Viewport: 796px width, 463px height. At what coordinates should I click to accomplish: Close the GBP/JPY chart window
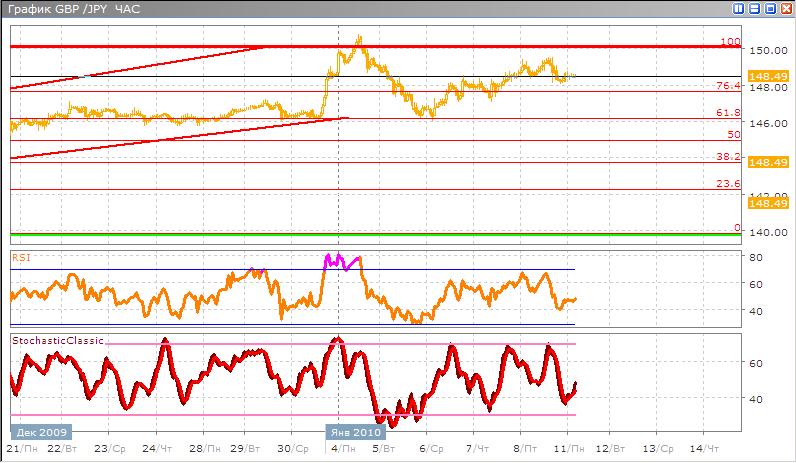785,8
